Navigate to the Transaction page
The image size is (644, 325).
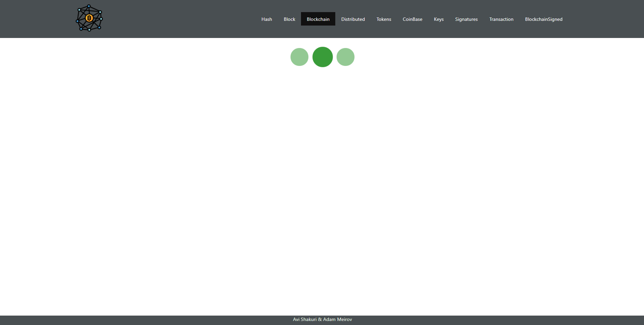501,19
